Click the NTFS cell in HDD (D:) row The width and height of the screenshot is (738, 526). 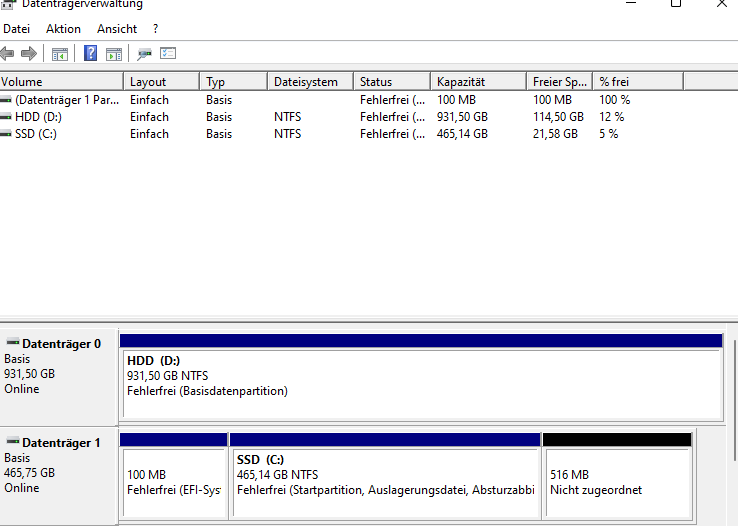[x=288, y=117]
